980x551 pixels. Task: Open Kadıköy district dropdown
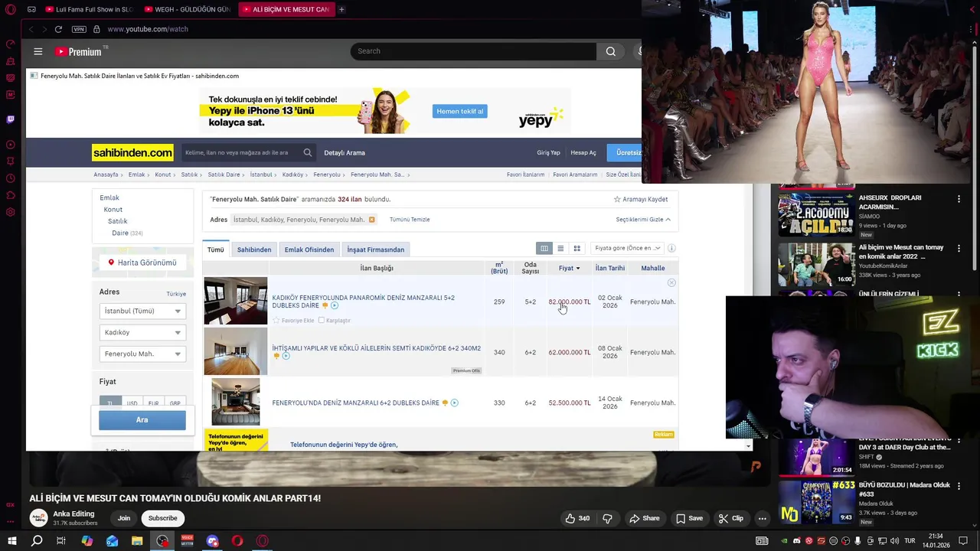[x=142, y=332]
